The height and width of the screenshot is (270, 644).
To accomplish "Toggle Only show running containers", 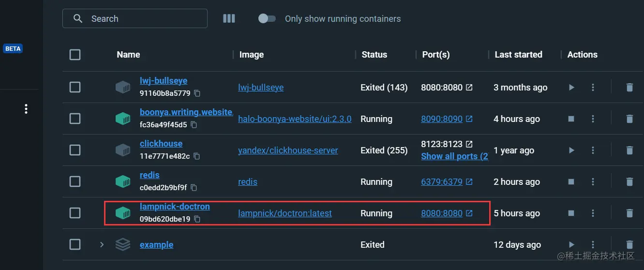I will (x=267, y=18).
